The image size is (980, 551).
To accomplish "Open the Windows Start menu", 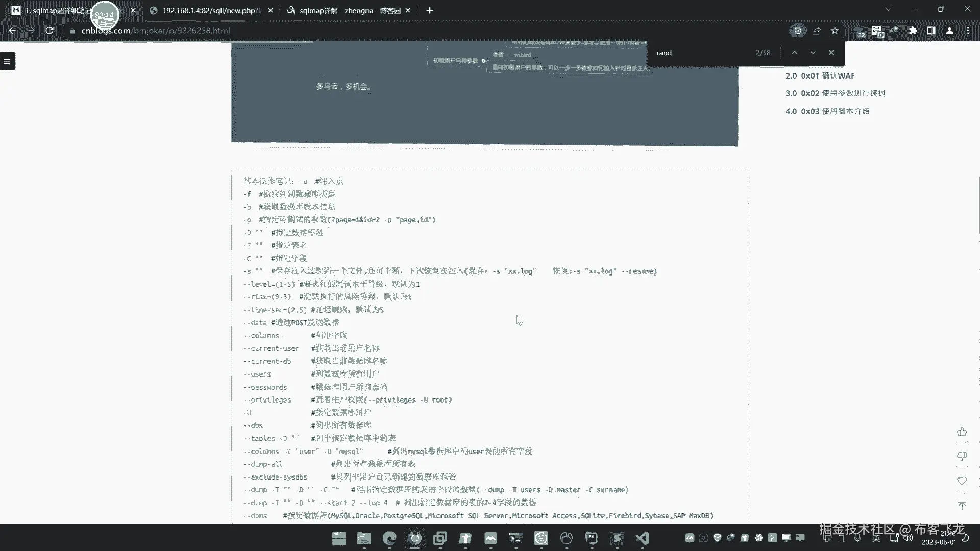I will pos(339,538).
